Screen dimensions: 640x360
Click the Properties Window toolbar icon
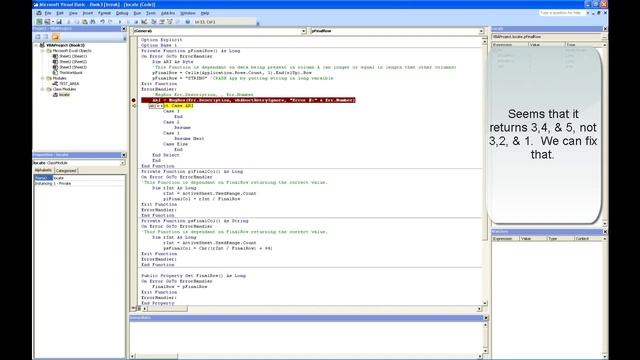pos(162,22)
